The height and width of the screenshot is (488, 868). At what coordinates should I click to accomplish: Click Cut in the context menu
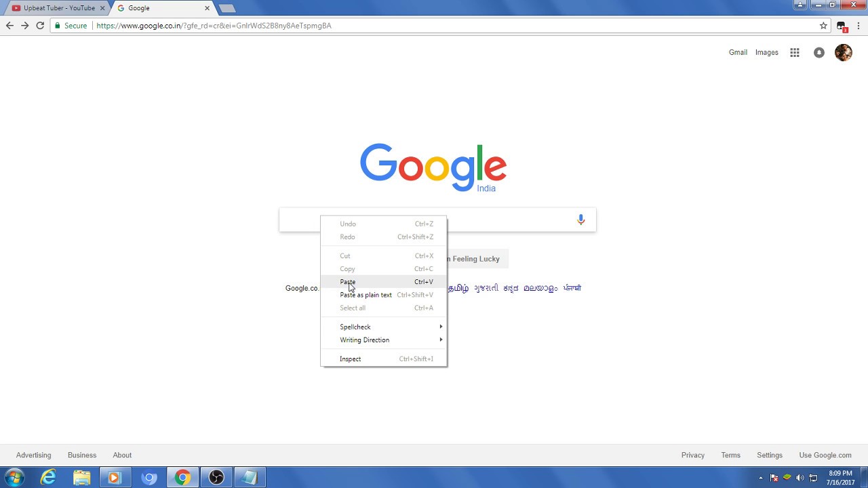point(384,256)
